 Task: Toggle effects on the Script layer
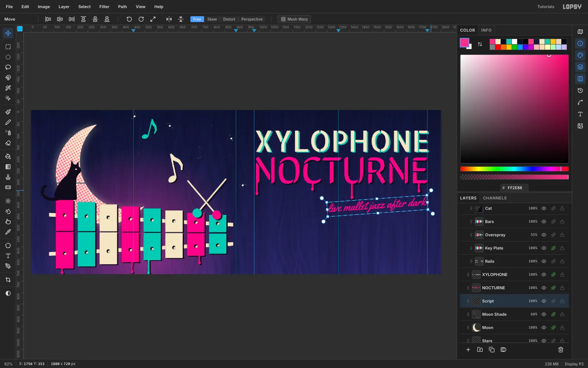553,301
